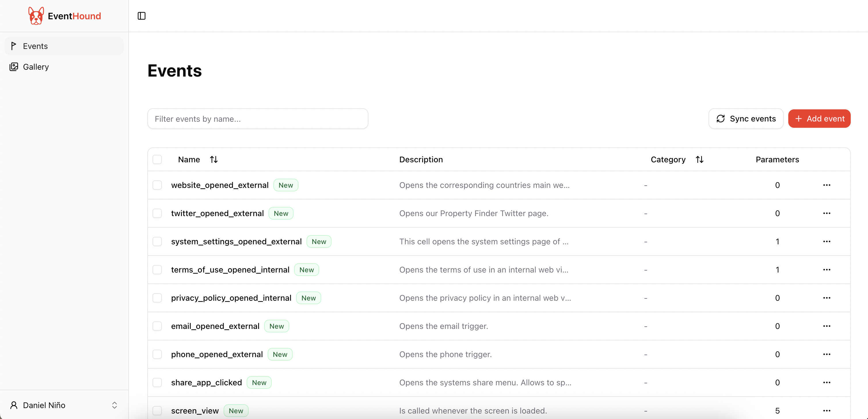The image size is (868, 419).
Task: Toggle the sidebar panel icon
Action: point(142,16)
